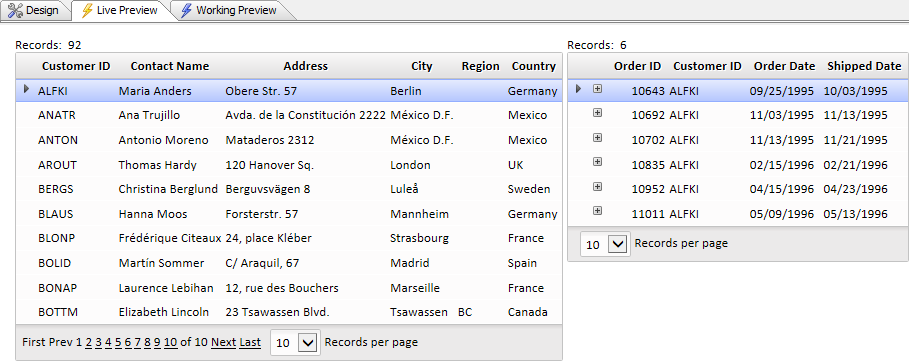
Task: Select the AROUT customer row
Action: 289,165
